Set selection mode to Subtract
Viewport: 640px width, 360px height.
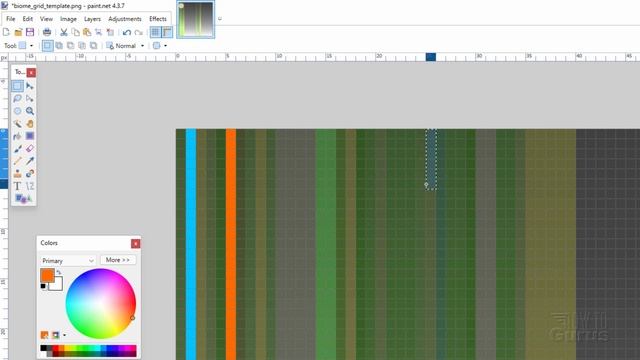click(71, 46)
